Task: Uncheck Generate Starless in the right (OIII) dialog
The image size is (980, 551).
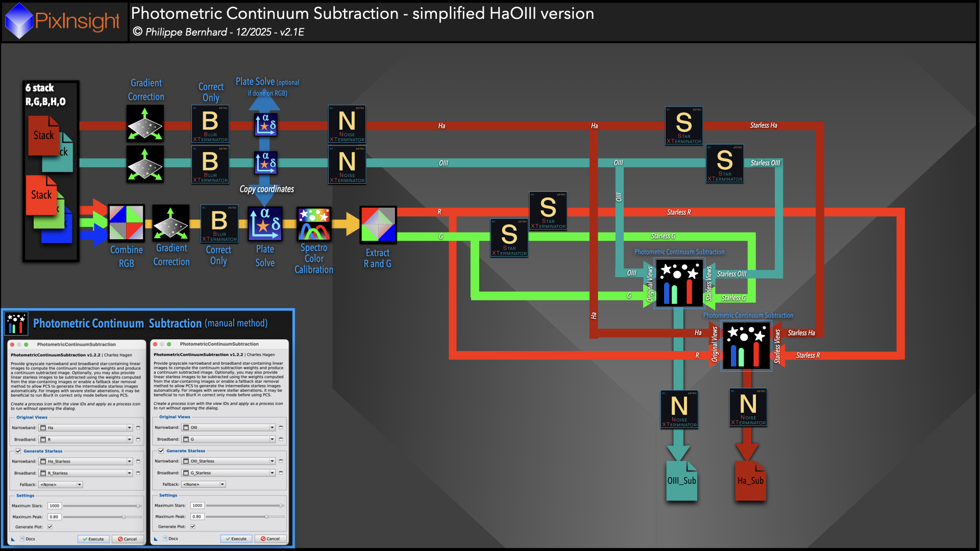Action: point(161,451)
